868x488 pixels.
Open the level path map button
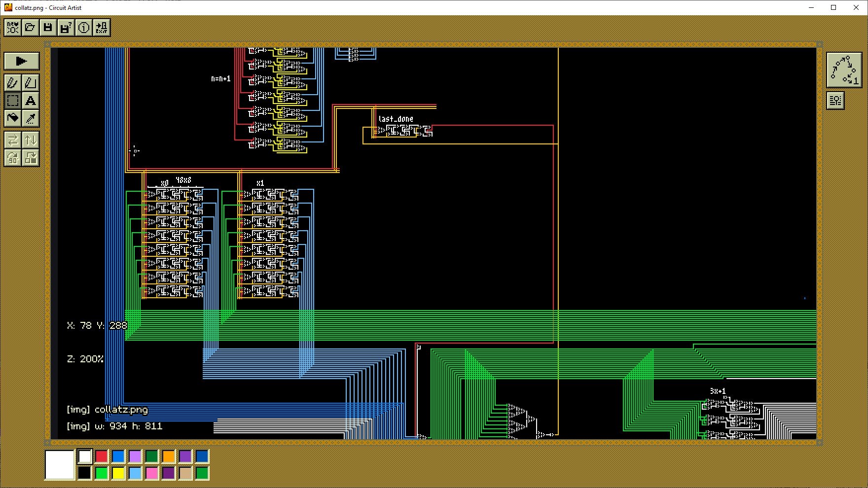[x=844, y=70]
